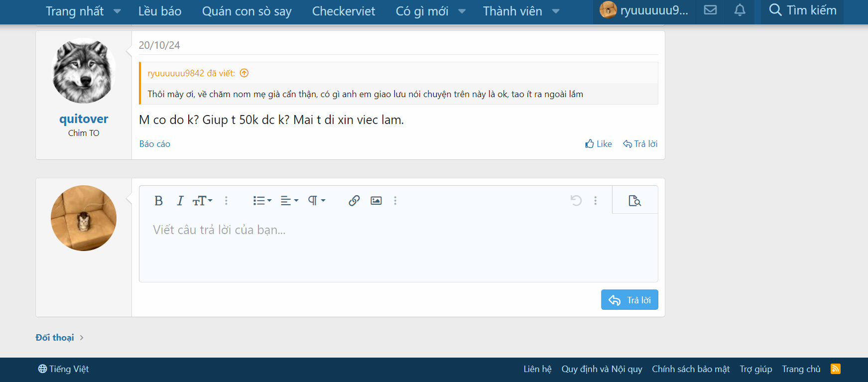The image size is (868, 382).
Task: Open notifications bell icon
Action: pyautogui.click(x=740, y=10)
